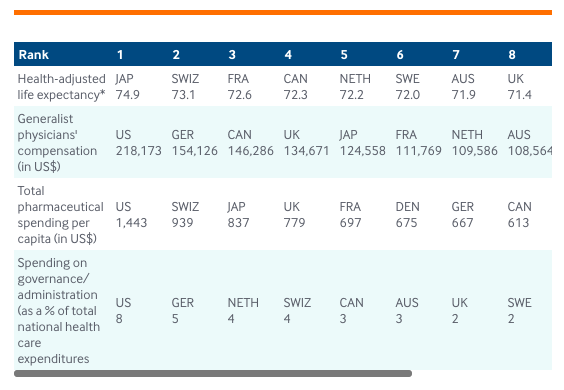Click the SWE 2 administration cell
Viewport: 564px width, 390px height.
519,310
